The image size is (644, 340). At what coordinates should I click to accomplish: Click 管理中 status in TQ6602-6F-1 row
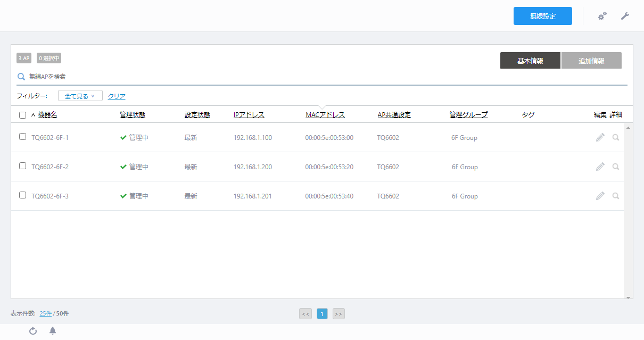[134, 137]
